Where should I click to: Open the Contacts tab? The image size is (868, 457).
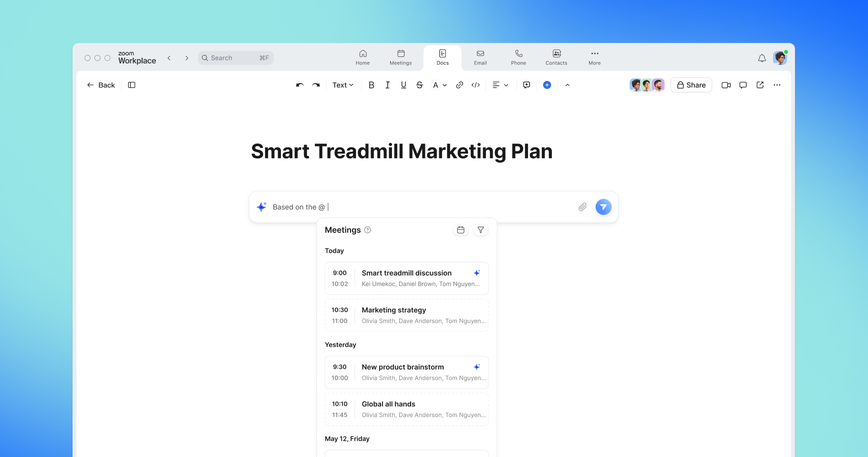coord(556,57)
